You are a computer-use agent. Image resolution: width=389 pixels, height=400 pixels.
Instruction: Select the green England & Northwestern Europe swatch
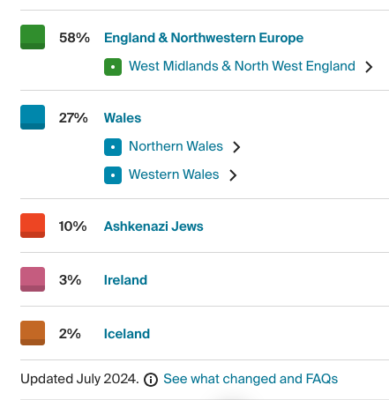click(32, 37)
